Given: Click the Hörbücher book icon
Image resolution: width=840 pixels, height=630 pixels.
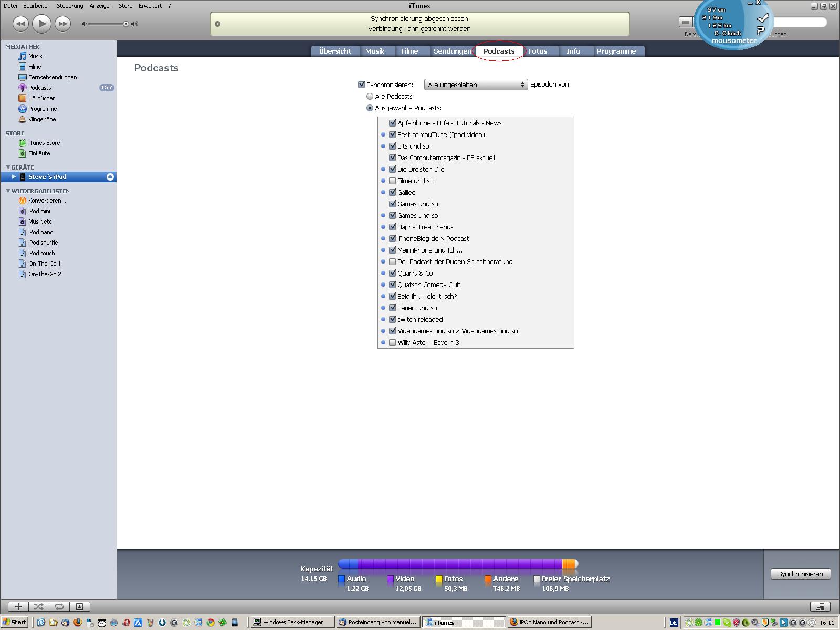Looking at the screenshot, I should (x=23, y=98).
